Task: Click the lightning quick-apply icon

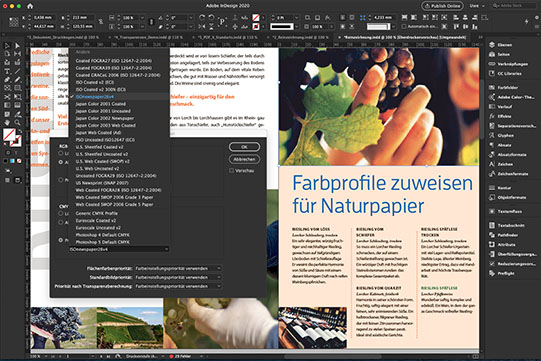Action: 527,21
